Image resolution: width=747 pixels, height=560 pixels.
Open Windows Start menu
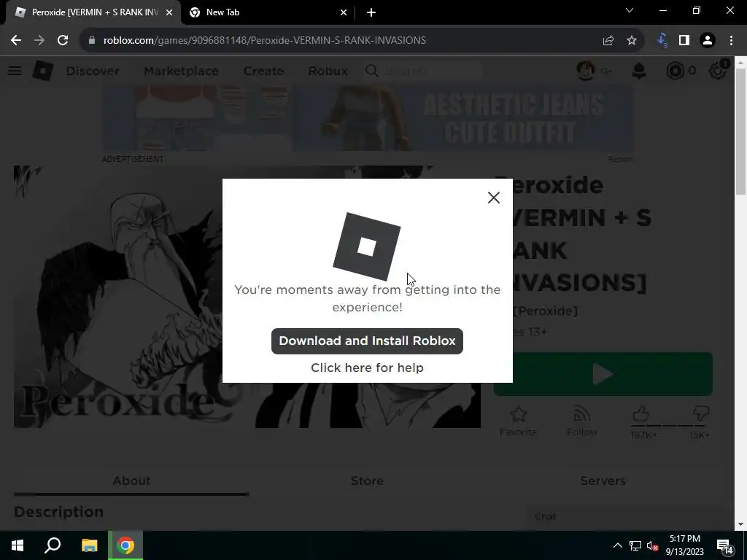coord(18,545)
